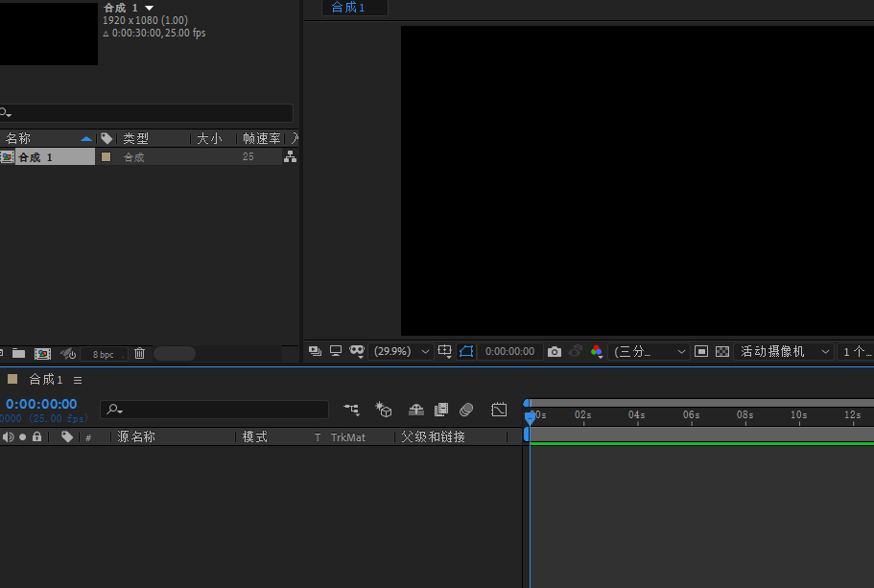Toggle the transparency grid in viewer
The image size is (874, 588).
(722, 352)
